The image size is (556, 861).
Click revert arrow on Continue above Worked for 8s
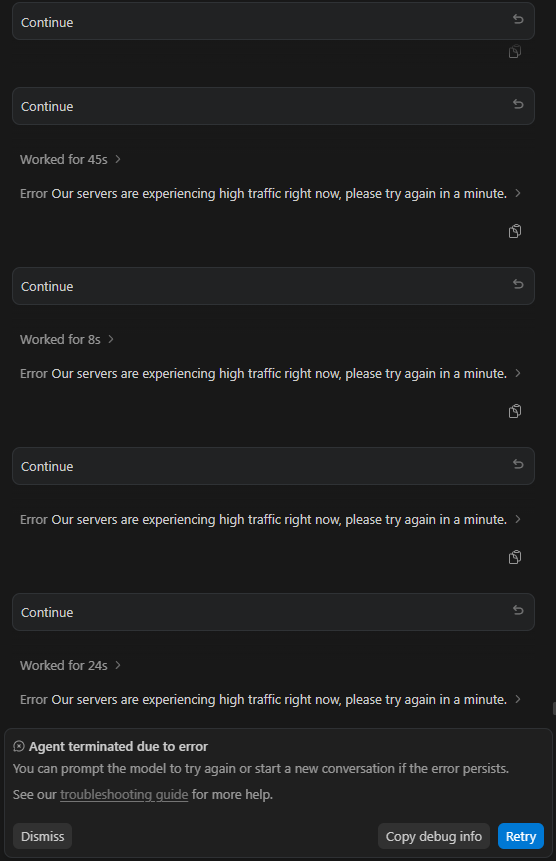tap(518, 284)
